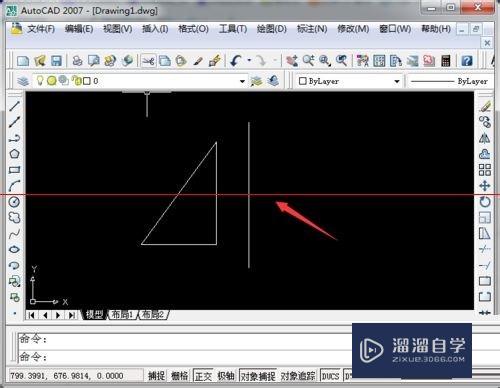The image size is (500, 388).
Task: Toggle 对象追踪 object tracking in status bar
Action: tap(298, 376)
